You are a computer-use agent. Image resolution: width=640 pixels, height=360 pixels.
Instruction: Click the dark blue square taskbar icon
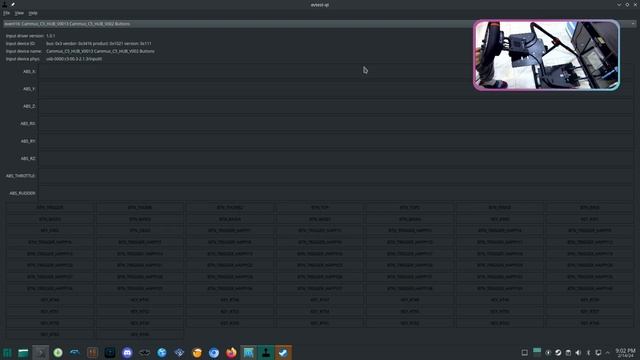click(110, 353)
